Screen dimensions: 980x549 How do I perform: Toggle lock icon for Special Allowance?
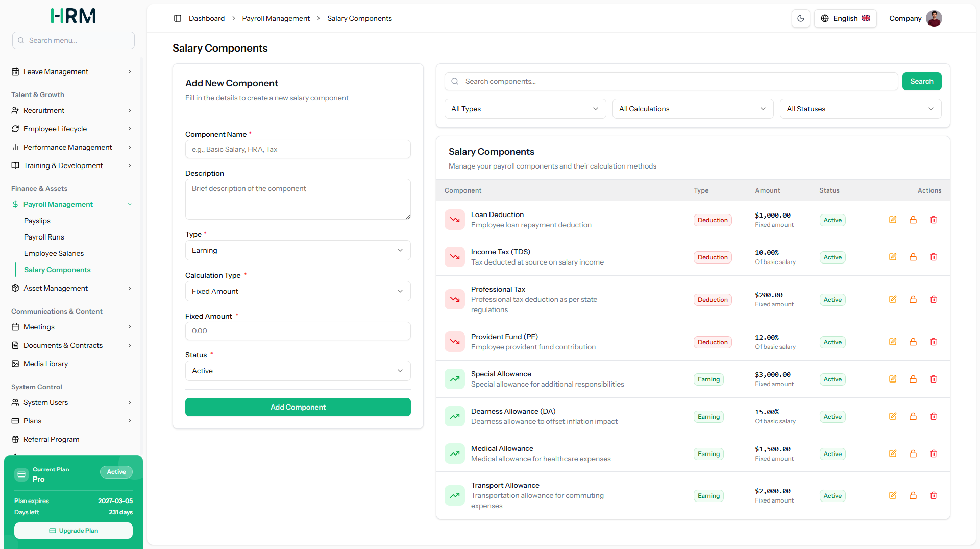coord(913,379)
